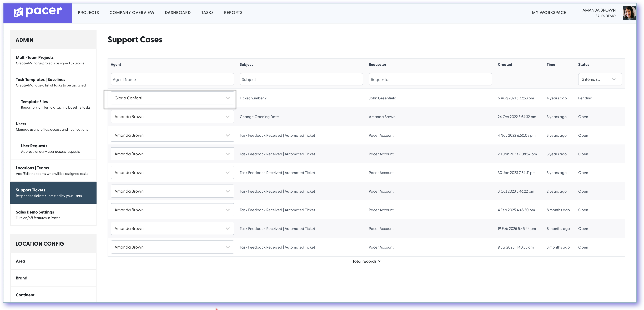Open Locations | Teams settings
Image resolution: width=644 pixels, height=310 pixels.
(x=53, y=170)
